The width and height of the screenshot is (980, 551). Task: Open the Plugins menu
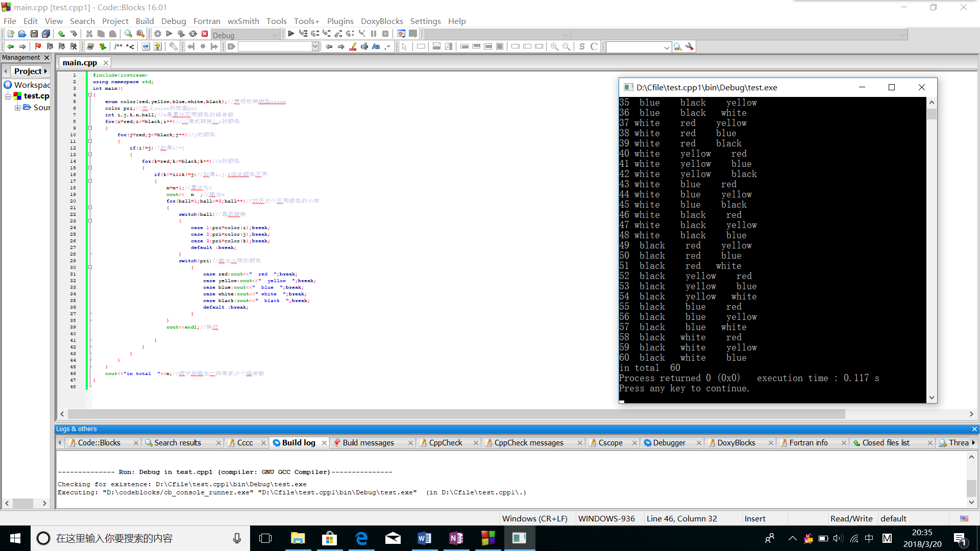340,21
